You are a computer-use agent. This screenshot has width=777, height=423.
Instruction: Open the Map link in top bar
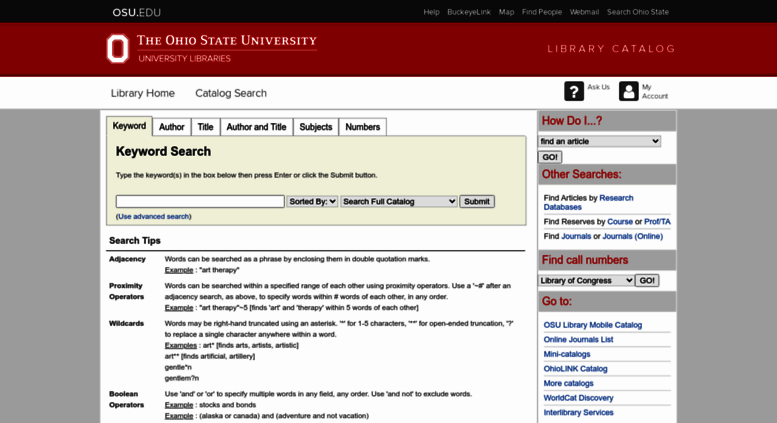506,12
